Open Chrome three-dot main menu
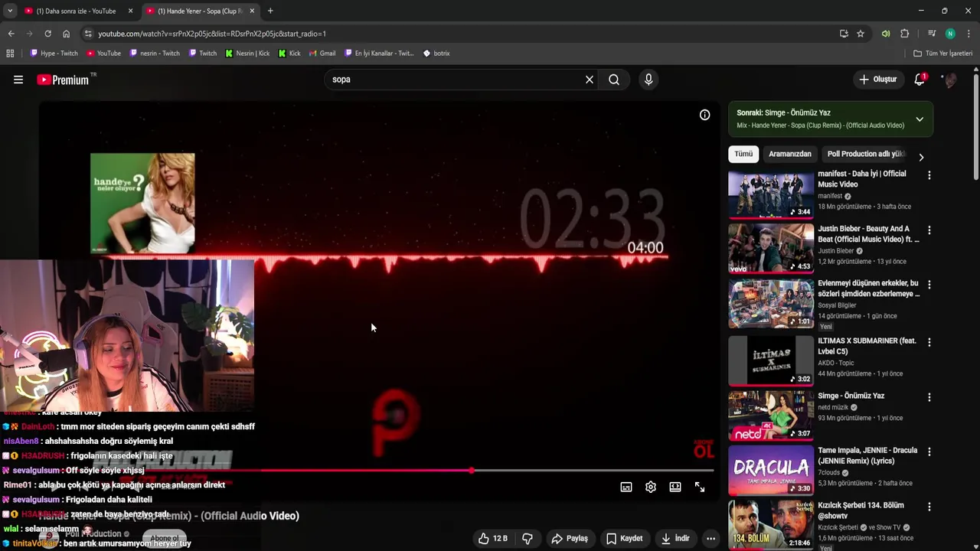 pos(969,34)
